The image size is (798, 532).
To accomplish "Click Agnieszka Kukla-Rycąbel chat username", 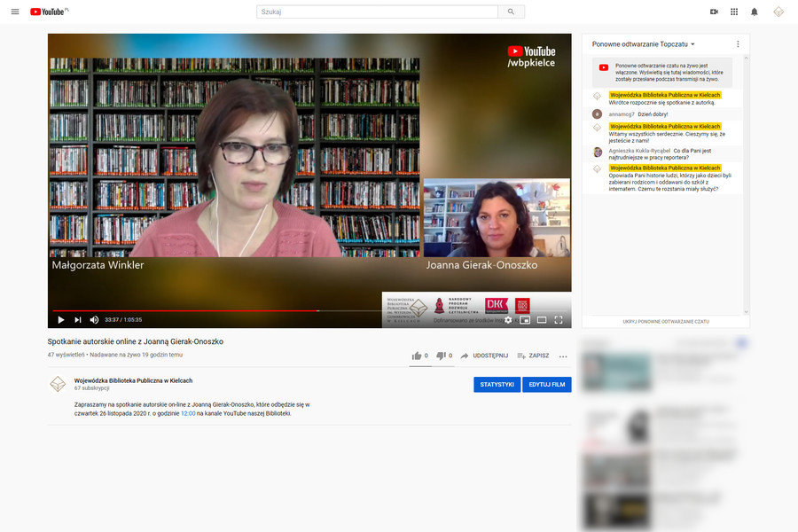I will pyautogui.click(x=639, y=151).
